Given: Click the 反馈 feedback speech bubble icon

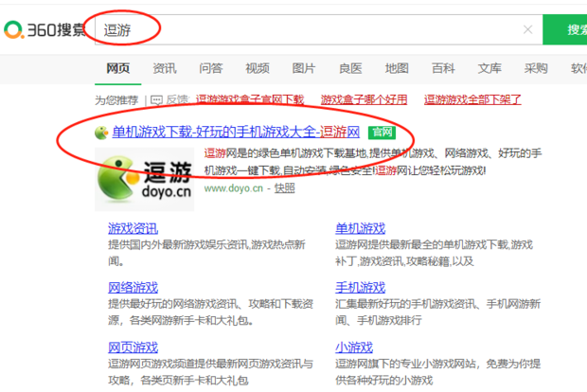Looking at the screenshot, I should (156, 100).
